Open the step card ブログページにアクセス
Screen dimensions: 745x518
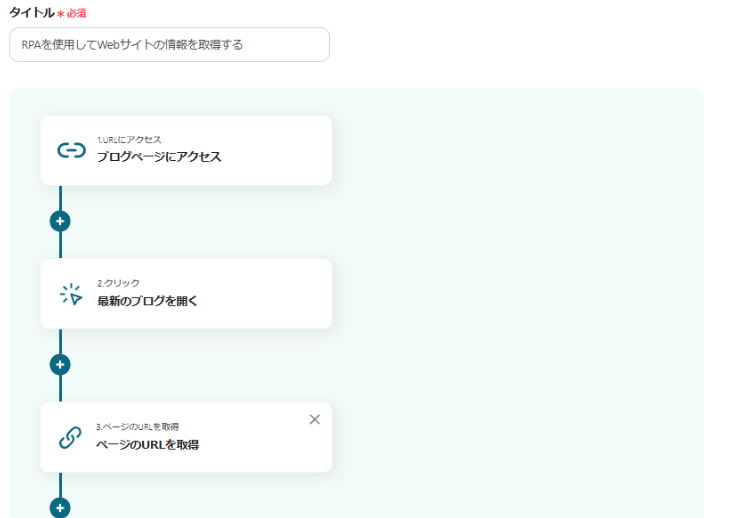[x=186, y=150]
